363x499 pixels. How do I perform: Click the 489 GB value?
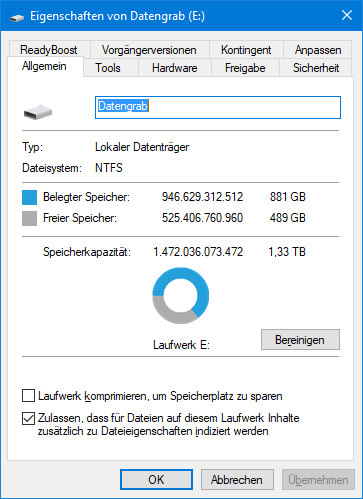288,218
